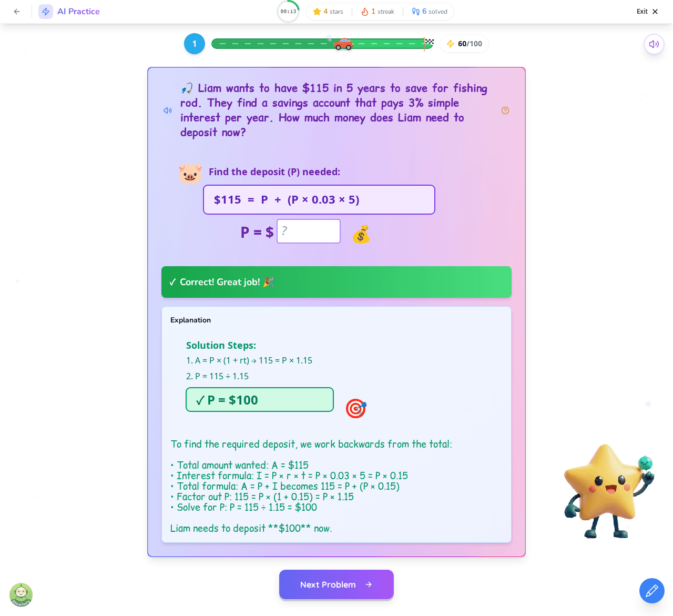Check the 00:13 timer circle
The height and width of the screenshot is (616, 673).
[x=288, y=12]
